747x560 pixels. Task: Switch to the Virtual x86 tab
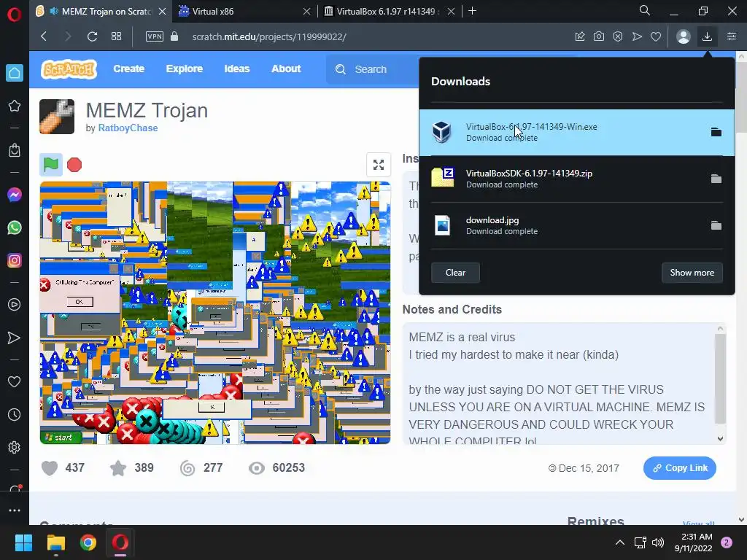click(243, 12)
